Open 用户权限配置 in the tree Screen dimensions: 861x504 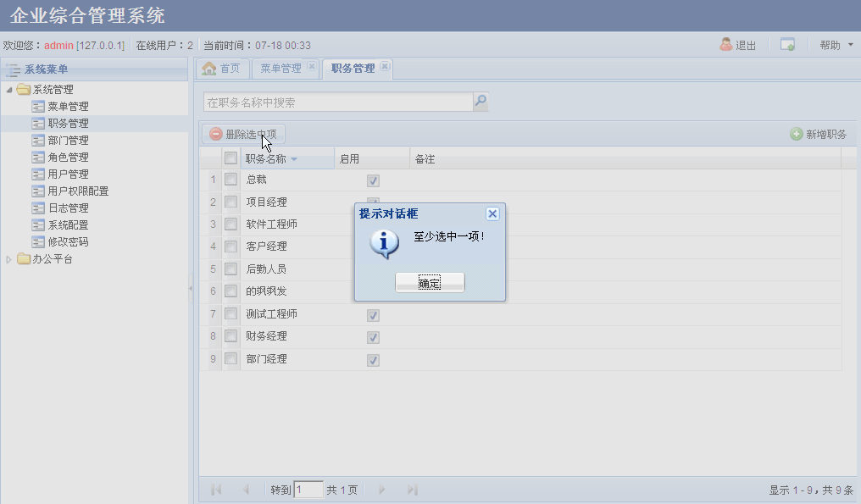(x=78, y=191)
